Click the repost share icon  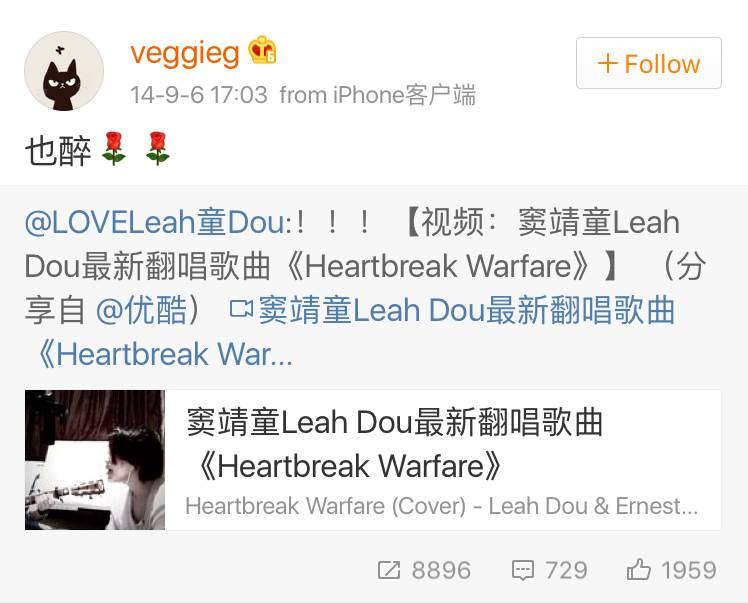point(389,570)
